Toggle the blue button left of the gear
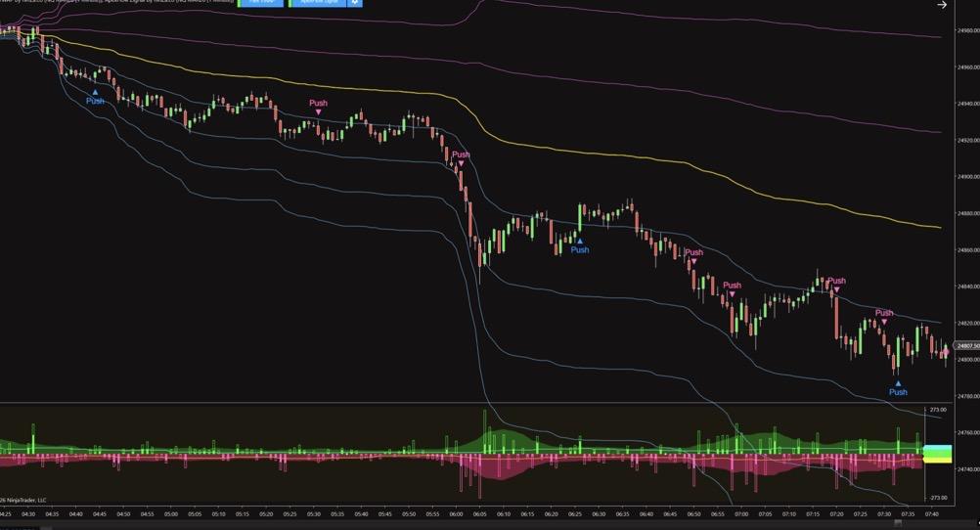This screenshot has width=980, height=530. pos(317,3)
